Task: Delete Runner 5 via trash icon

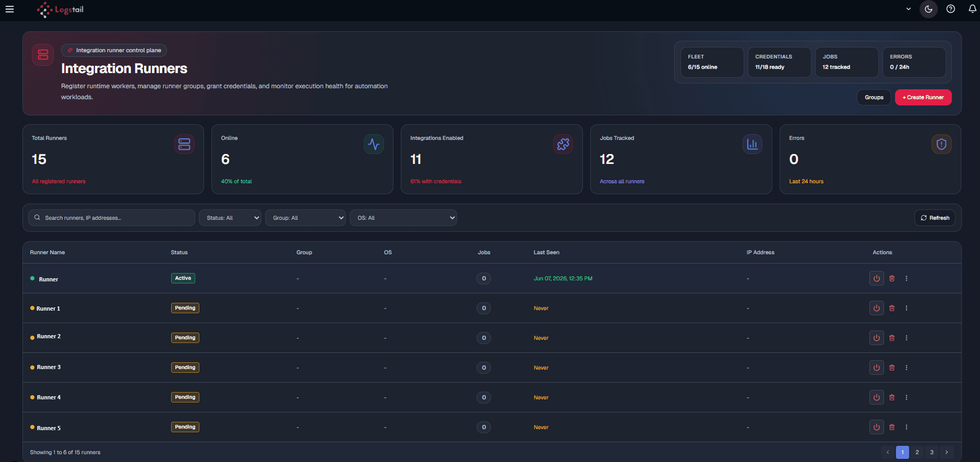Action: 892,427
